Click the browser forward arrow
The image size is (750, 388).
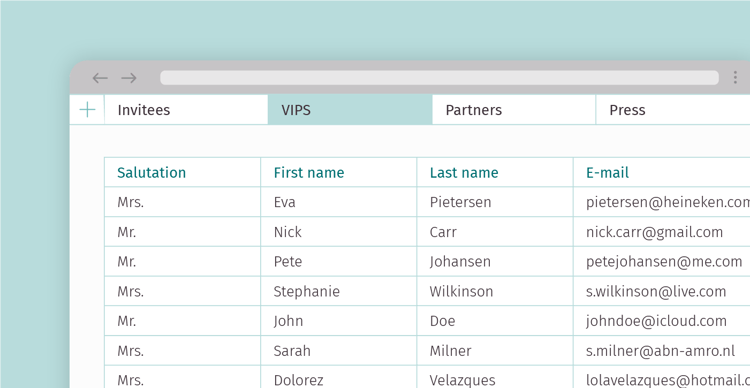[129, 78]
